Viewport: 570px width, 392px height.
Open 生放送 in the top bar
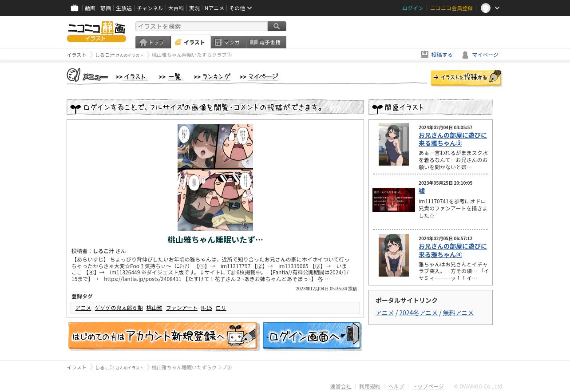pos(124,8)
